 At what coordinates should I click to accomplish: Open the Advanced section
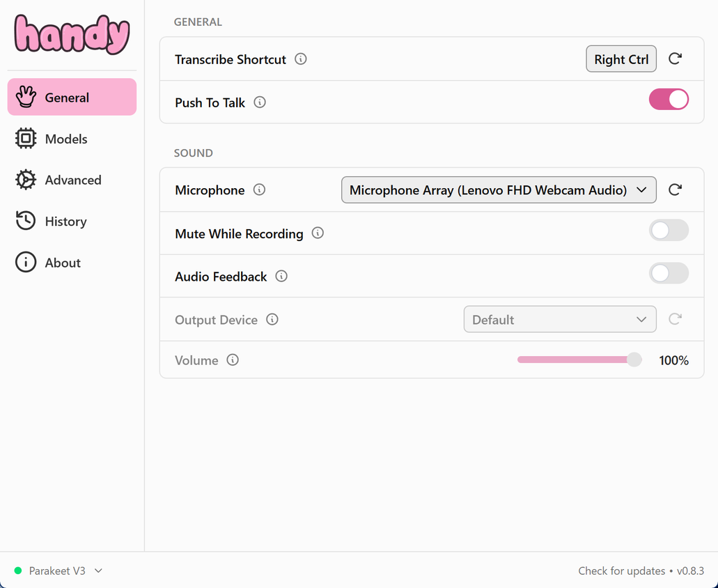click(72, 180)
